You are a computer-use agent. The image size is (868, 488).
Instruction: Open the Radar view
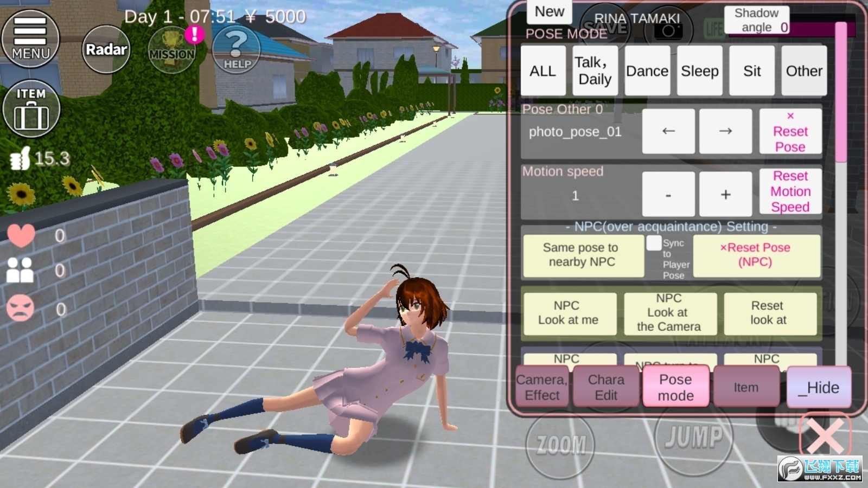click(x=106, y=50)
